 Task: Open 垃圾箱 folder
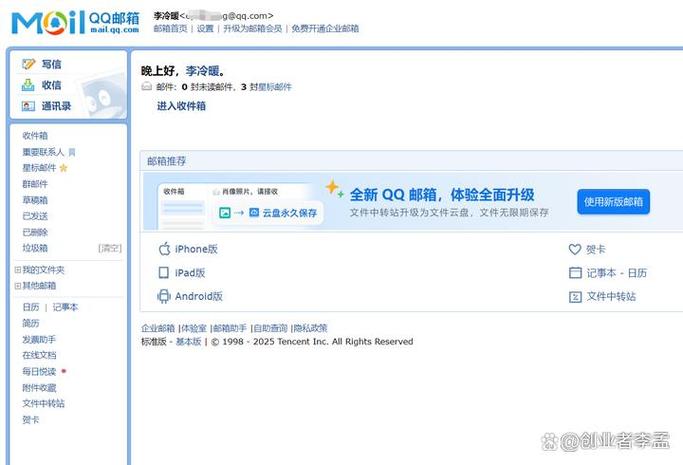(35, 248)
